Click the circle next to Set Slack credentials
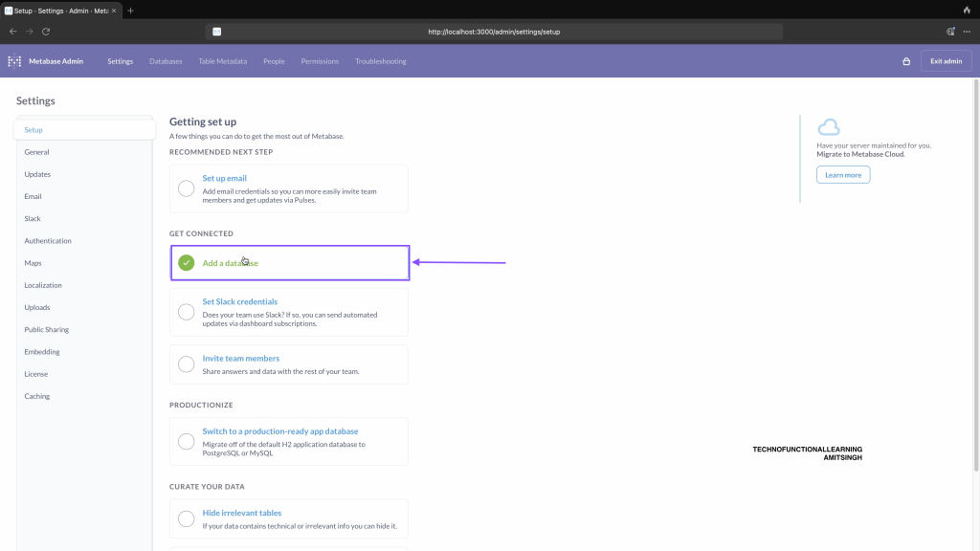 187,312
